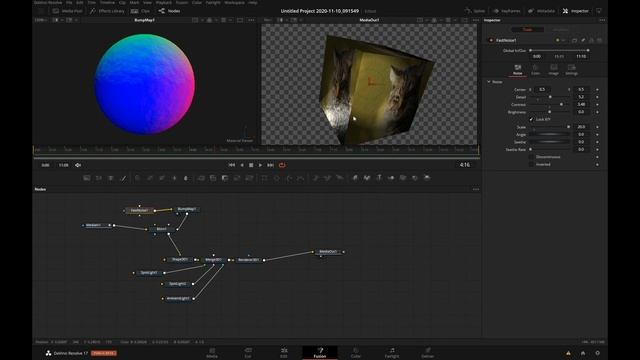
Task: Jump to last frame in transport
Action: click(x=270, y=165)
